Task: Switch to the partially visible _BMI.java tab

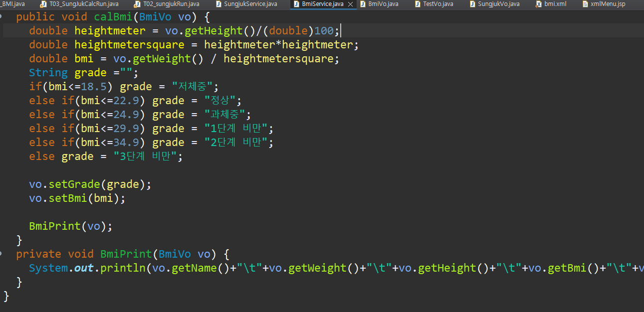Action: (12, 4)
